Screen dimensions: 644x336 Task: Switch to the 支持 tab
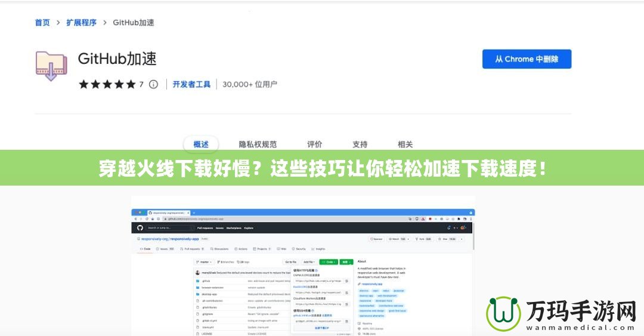coord(360,144)
